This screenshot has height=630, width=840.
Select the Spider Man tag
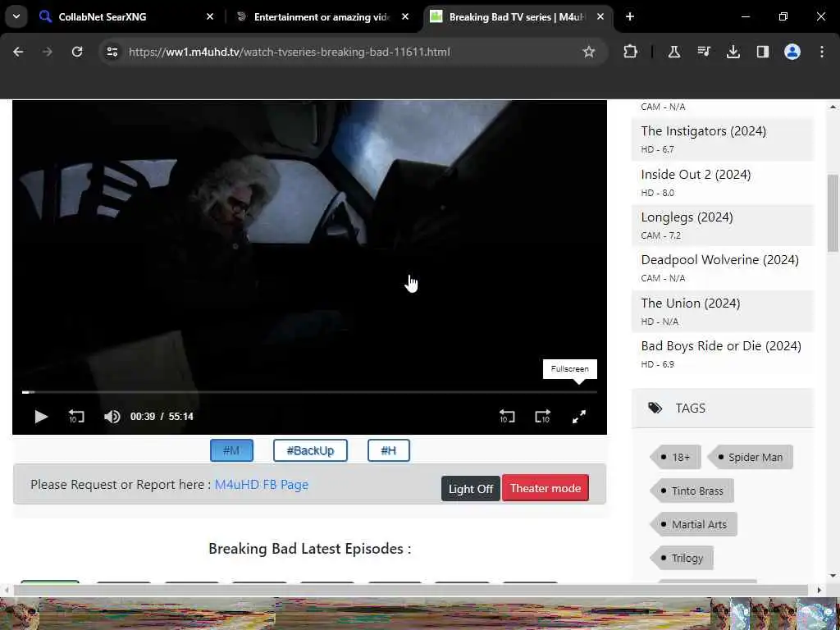point(750,457)
